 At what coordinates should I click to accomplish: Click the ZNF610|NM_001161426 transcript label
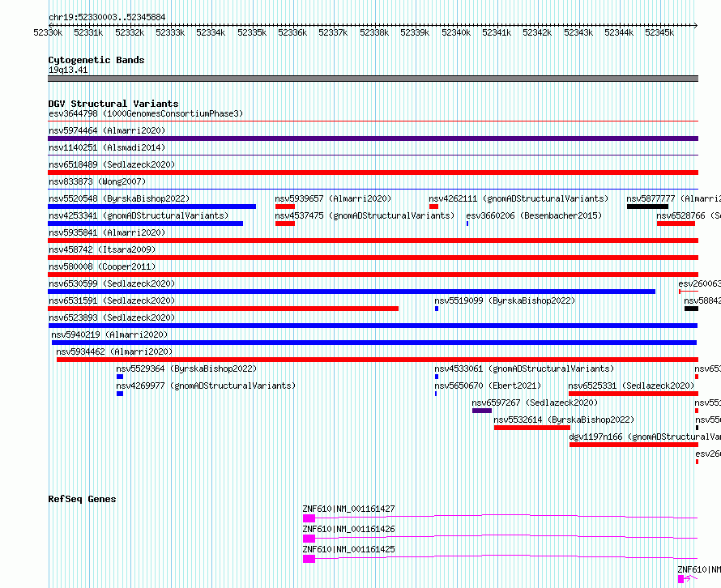coord(348,529)
